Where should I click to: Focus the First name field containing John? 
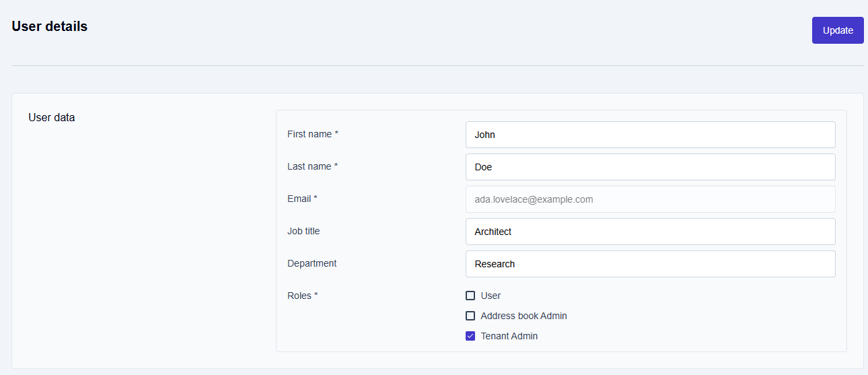click(x=650, y=135)
